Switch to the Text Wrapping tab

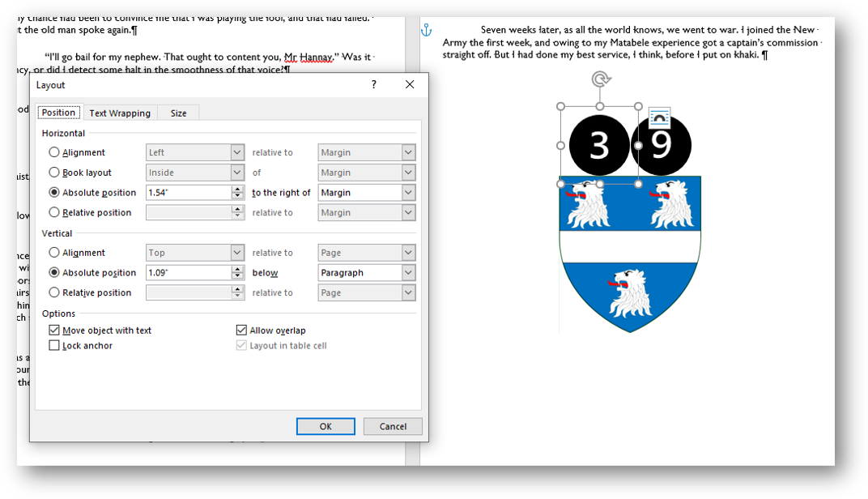click(x=120, y=113)
